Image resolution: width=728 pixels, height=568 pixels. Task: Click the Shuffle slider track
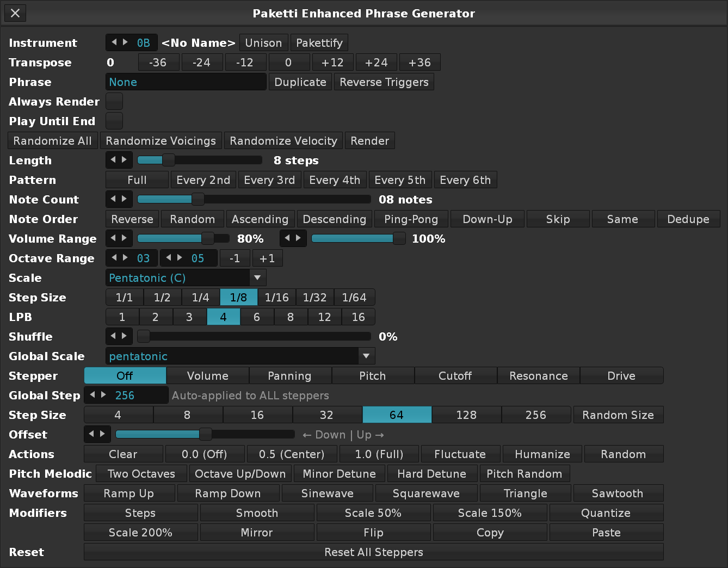(x=254, y=336)
